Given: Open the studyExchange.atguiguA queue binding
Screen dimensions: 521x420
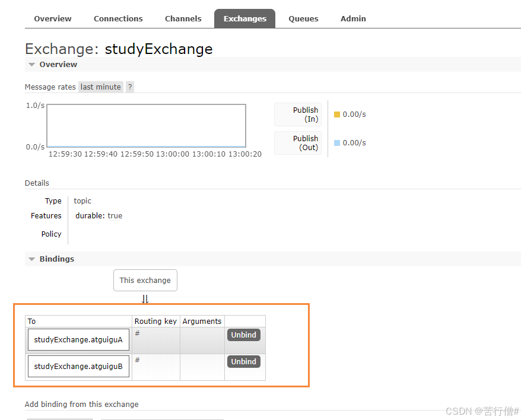Looking at the screenshot, I should click(x=78, y=339).
